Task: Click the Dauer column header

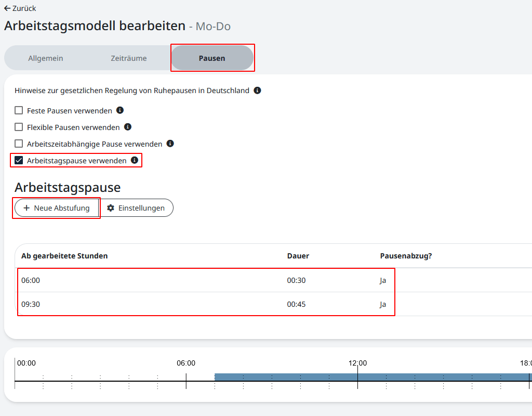Action: (298, 256)
